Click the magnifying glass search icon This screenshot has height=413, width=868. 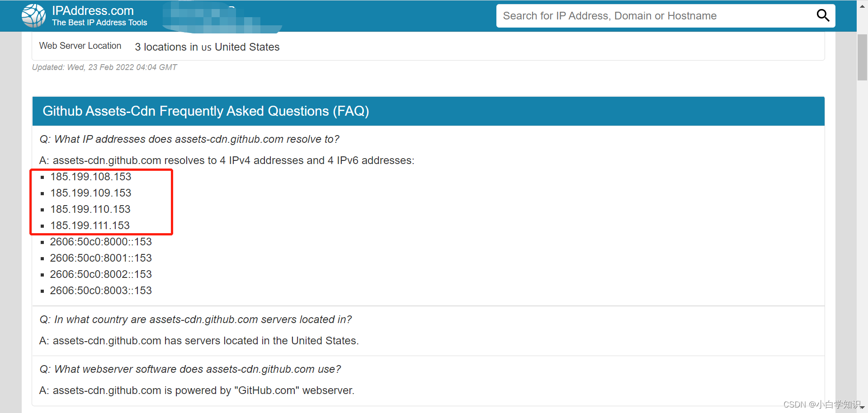click(823, 16)
